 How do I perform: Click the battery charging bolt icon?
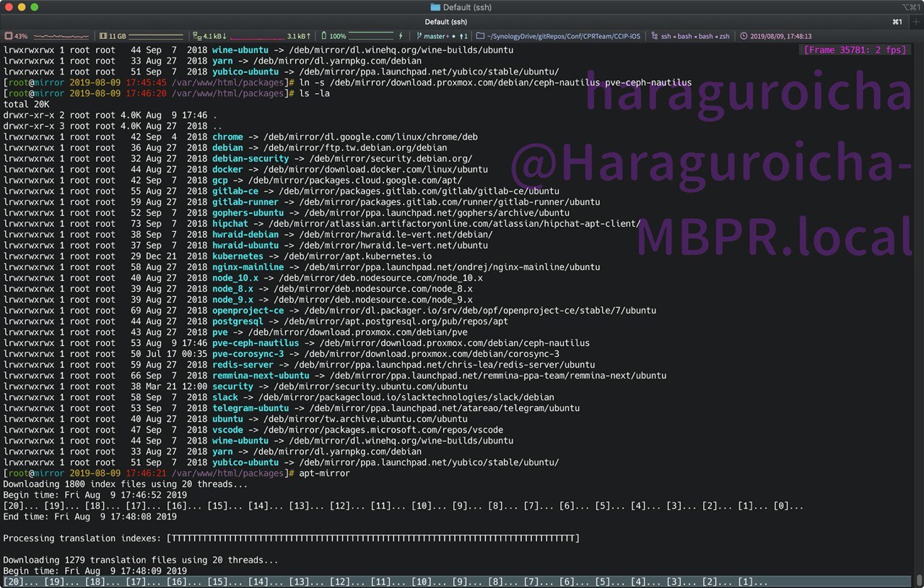tap(401, 35)
